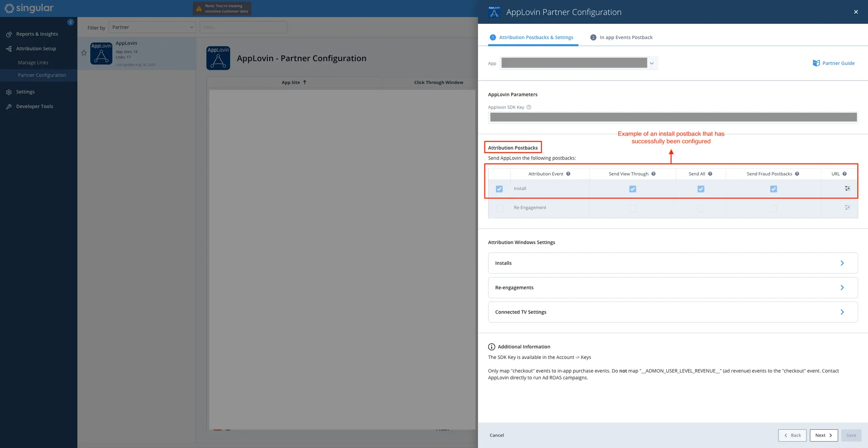Enable the Re-Engagement attribution event checkbox

(499, 208)
